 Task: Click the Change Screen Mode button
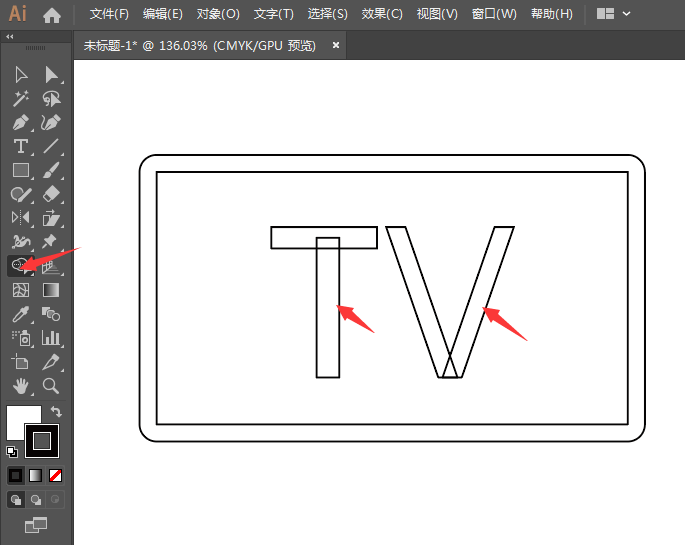tap(36, 525)
